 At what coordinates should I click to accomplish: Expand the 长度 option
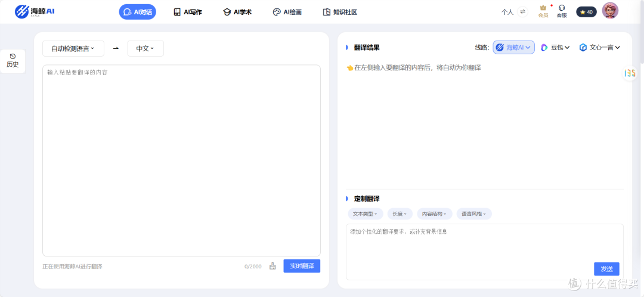(400, 214)
